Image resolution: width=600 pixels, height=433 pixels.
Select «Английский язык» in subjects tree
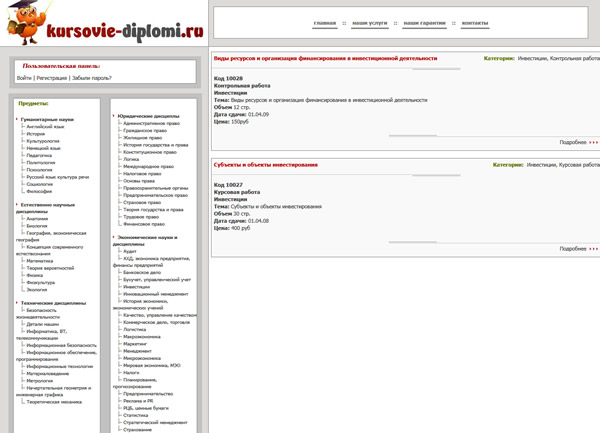(45, 127)
